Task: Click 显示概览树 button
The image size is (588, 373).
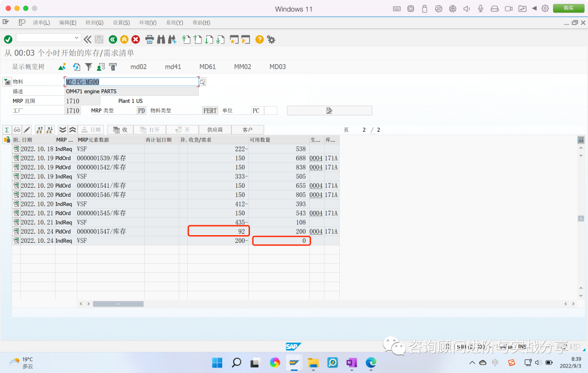Action: click(x=28, y=67)
